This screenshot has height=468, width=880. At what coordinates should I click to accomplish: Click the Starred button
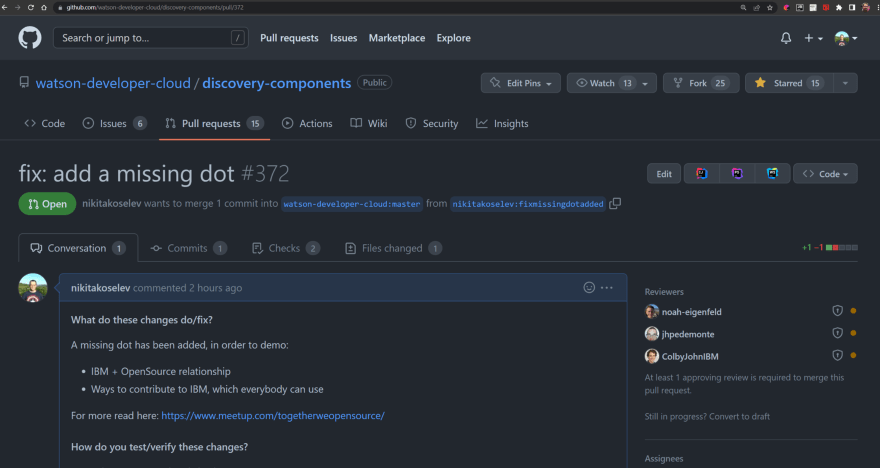pyautogui.click(x=789, y=83)
